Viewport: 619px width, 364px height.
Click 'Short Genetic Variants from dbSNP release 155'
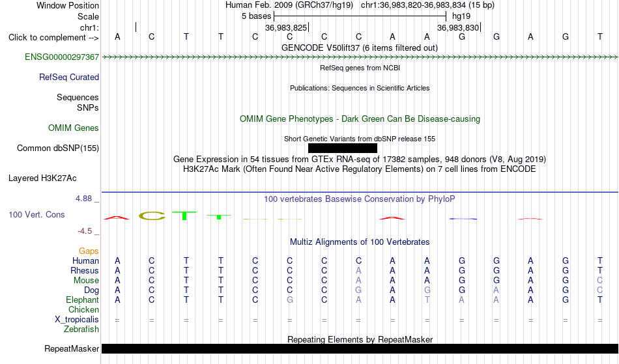point(360,139)
